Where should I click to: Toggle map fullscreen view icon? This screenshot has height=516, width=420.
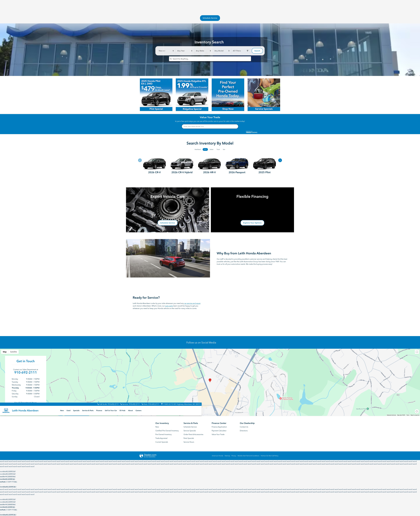(417, 352)
